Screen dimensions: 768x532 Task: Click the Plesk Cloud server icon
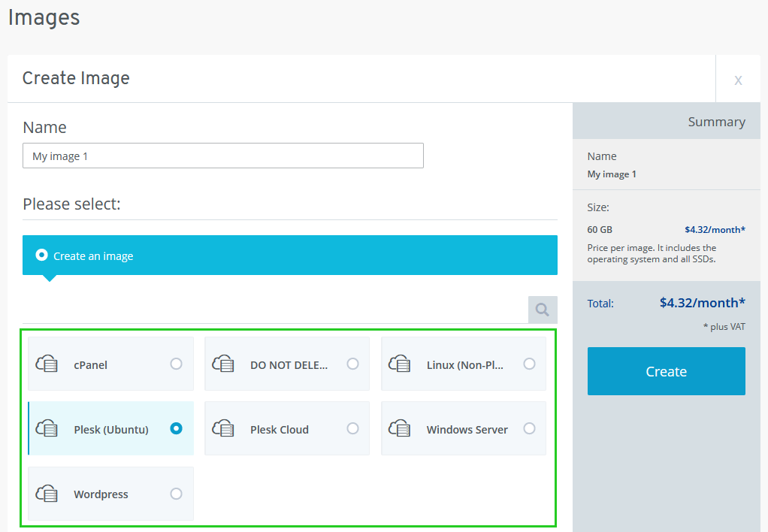tap(224, 429)
